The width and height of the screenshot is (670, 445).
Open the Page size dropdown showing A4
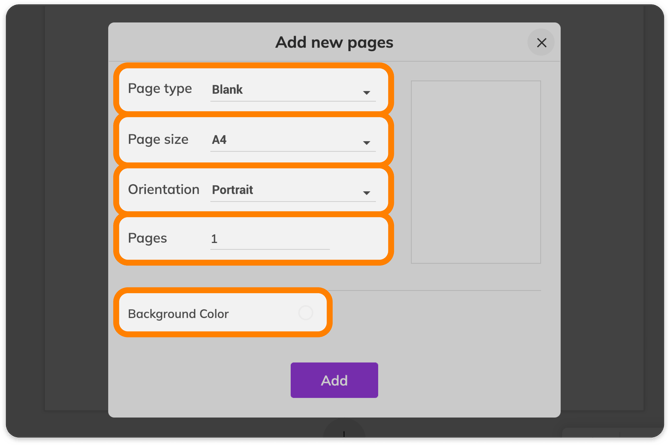point(293,140)
